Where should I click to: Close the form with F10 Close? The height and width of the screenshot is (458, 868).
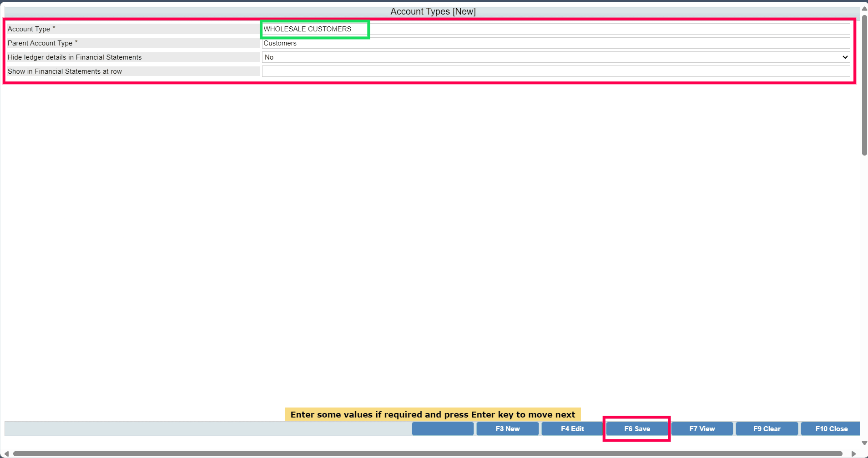pyautogui.click(x=831, y=429)
